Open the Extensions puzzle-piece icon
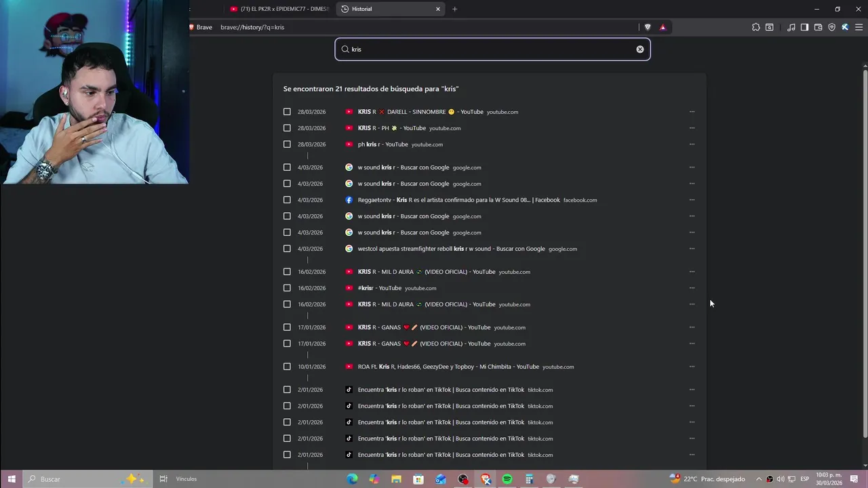This screenshot has width=868, height=488. tap(755, 27)
